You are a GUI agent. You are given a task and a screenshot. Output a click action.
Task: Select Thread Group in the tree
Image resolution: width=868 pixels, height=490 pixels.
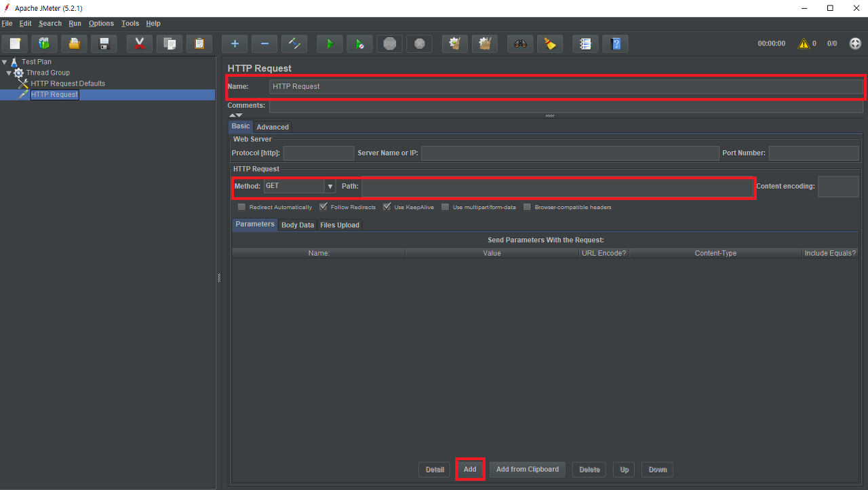(x=48, y=73)
